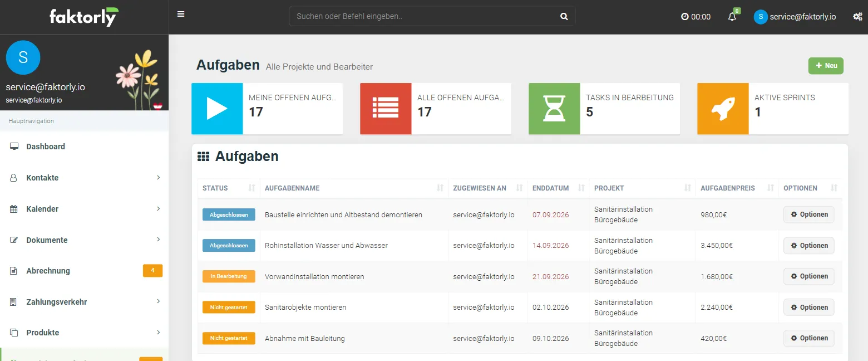This screenshot has height=361, width=868.
Task: Open Optionen for Rohinstallation Wasser task
Action: point(808,246)
